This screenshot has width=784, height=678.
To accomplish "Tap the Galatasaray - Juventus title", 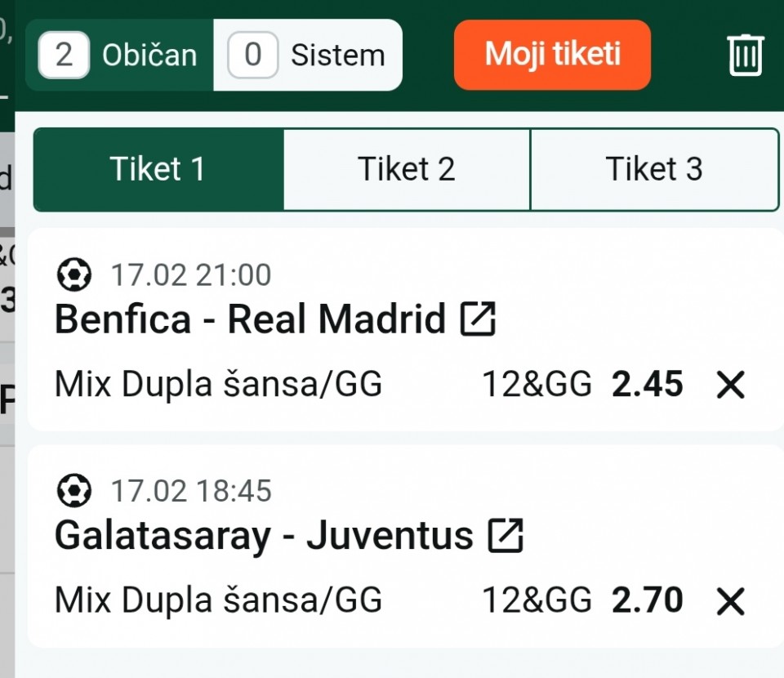I will click(x=264, y=536).
